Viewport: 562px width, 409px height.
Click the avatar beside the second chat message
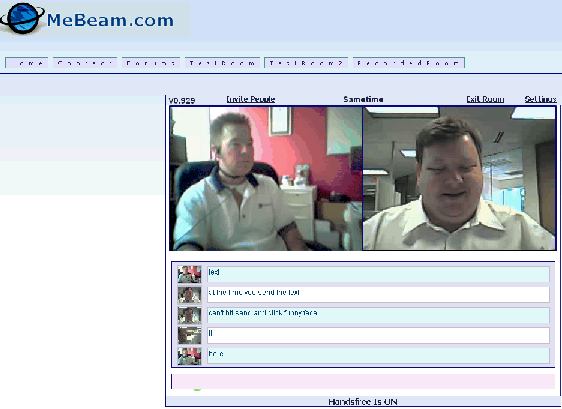coord(189,295)
